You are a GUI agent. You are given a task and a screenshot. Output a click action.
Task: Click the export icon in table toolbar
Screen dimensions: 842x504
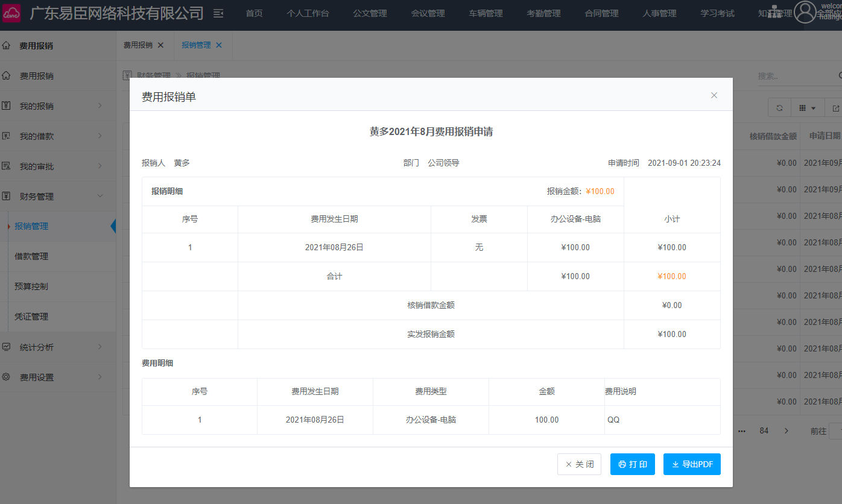coord(835,108)
